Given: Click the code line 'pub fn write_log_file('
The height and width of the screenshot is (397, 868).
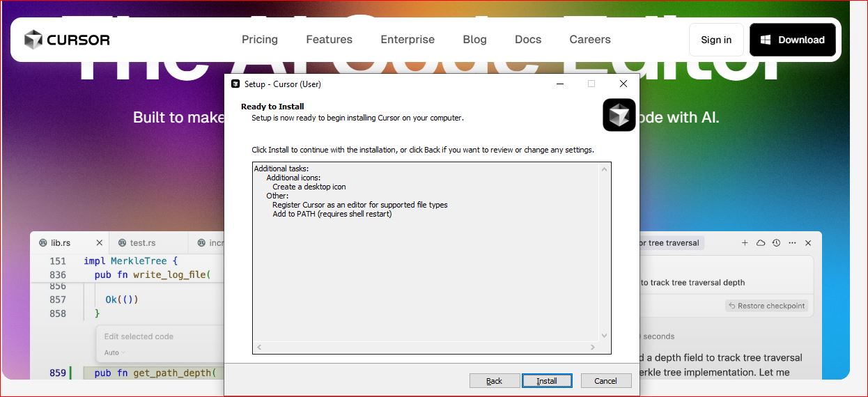Looking at the screenshot, I should (x=153, y=275).
